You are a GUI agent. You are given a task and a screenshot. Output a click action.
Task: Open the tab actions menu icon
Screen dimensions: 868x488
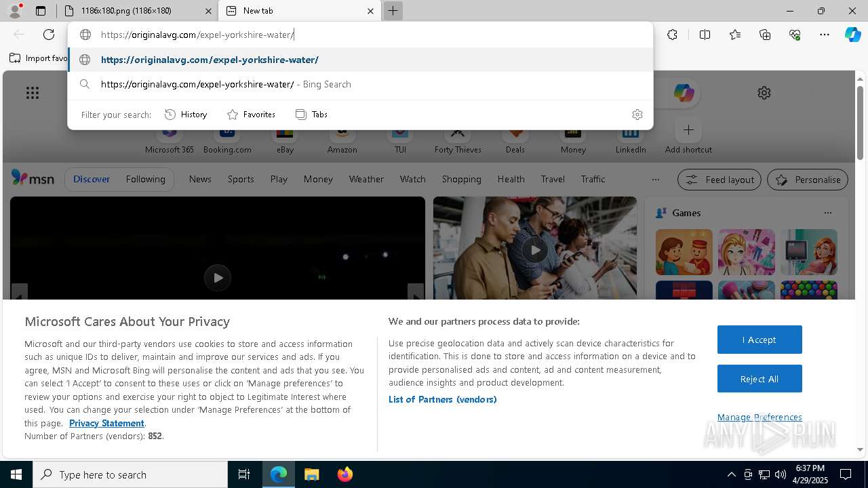pyautogui.click(x=41, y=11)
